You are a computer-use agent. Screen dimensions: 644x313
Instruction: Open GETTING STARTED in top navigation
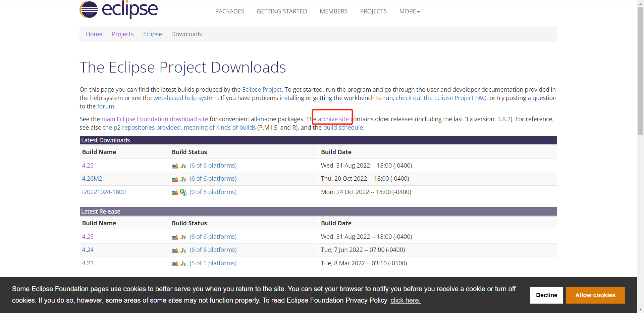[282, 11]
